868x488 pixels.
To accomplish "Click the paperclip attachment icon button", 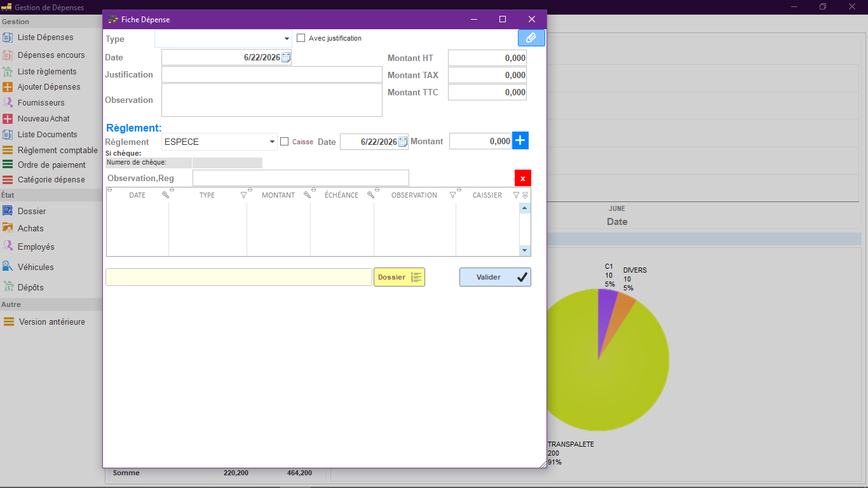I will (531, 38).
